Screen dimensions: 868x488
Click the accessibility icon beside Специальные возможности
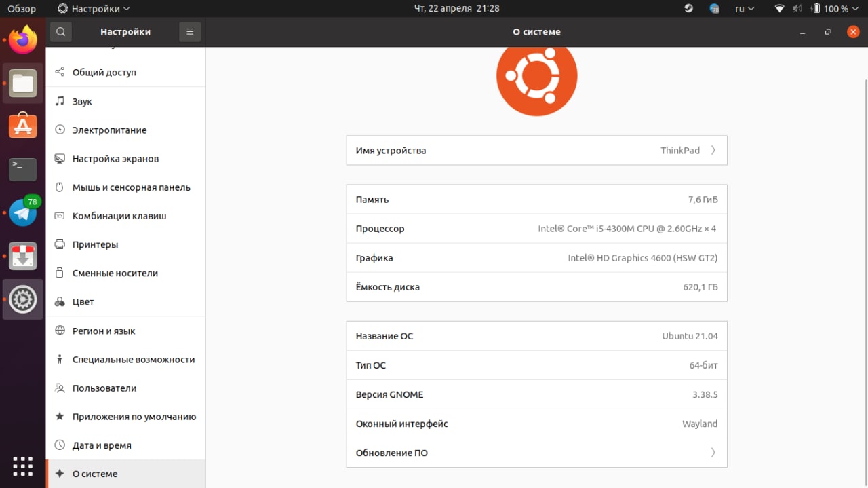[60, 359]
